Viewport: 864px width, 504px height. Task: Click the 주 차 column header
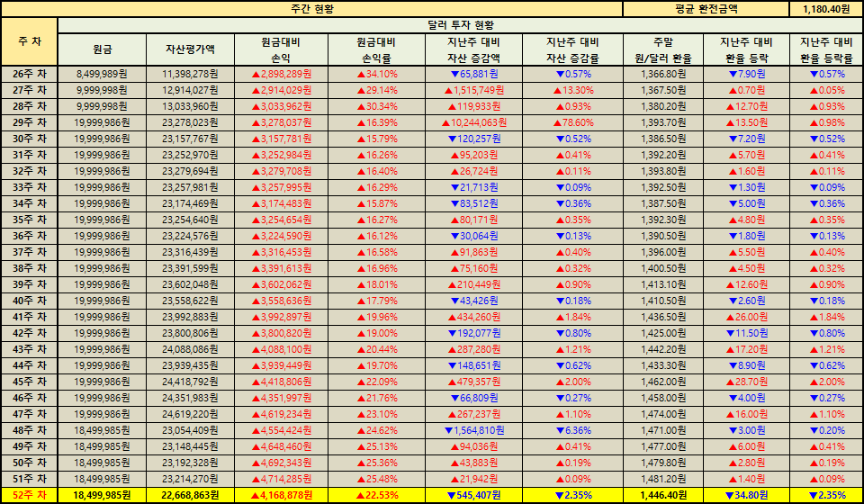(x=29, y=41)
